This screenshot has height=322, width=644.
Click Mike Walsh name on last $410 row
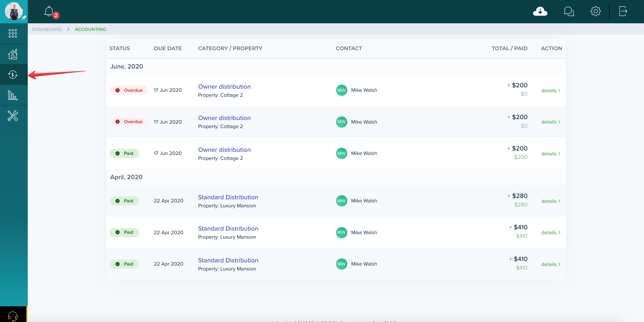coord(364,264)
